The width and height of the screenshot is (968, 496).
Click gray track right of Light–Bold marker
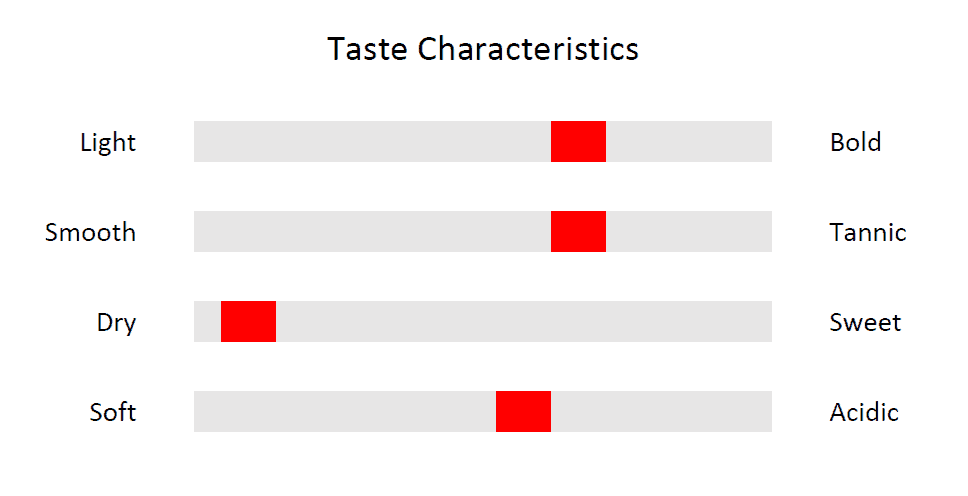689,141
